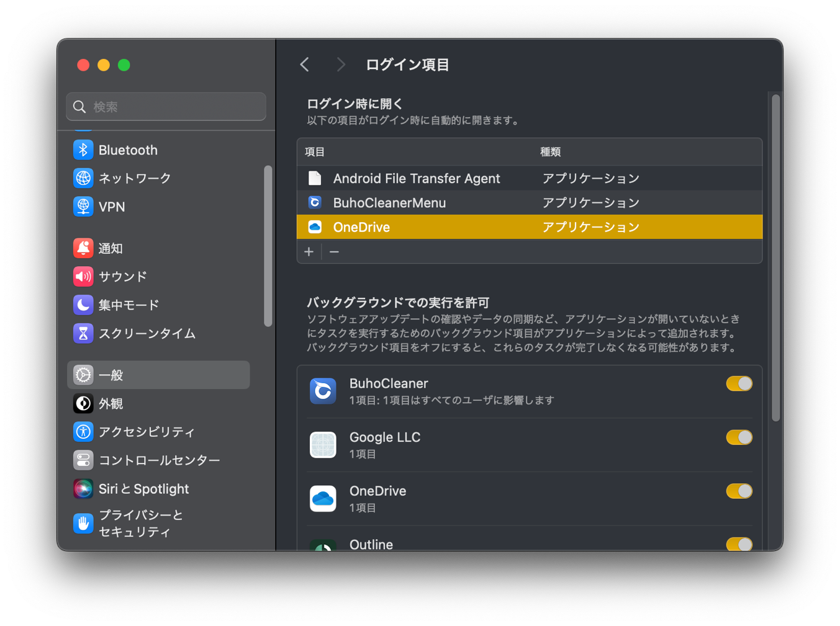Image resolution: width=840 pixels, height=626 pixels.
Task: Click the Bluetooth icon in sidebar
Action: coord(83,150)
